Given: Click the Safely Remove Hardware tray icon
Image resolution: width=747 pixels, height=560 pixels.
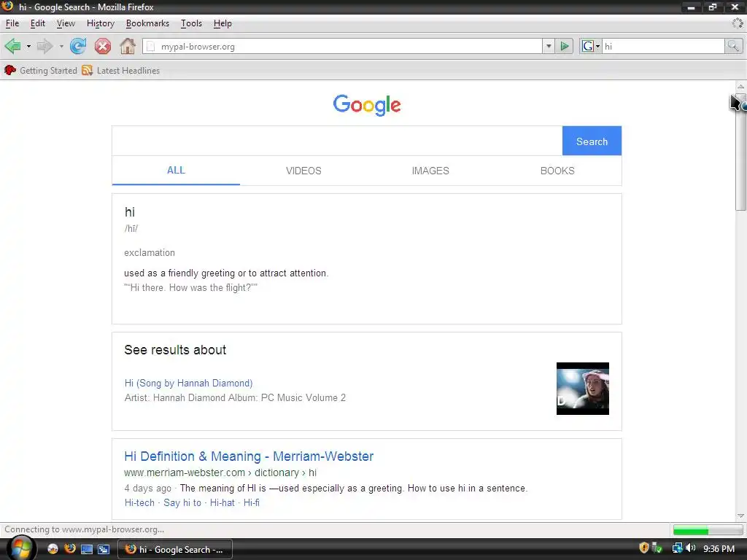Looking at the screenshot, I should [x=657, y=548].
